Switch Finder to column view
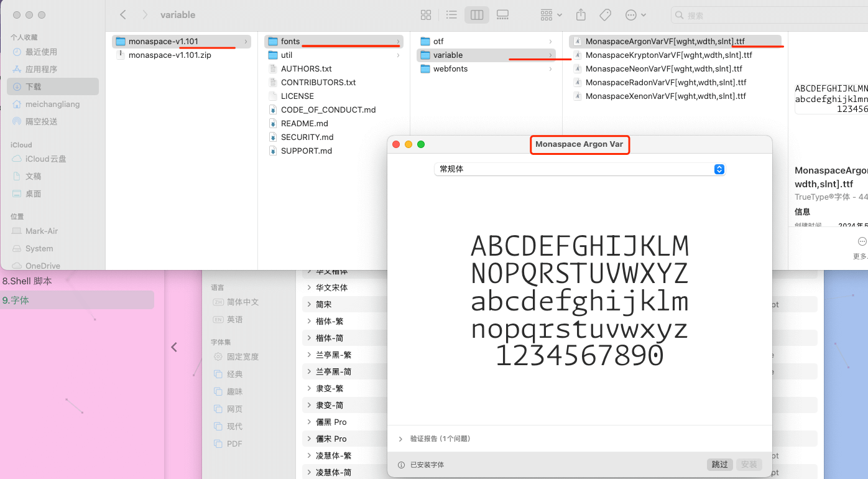 [x=477, y=15]
